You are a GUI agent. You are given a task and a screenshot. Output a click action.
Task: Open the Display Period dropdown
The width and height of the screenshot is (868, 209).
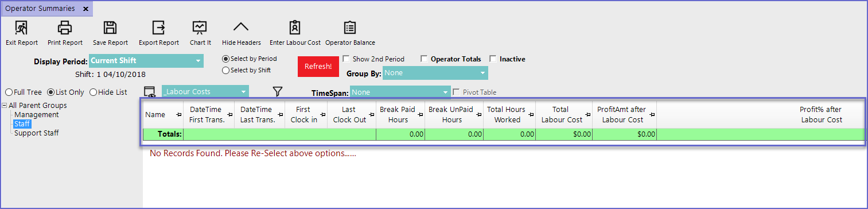[146, 61]
